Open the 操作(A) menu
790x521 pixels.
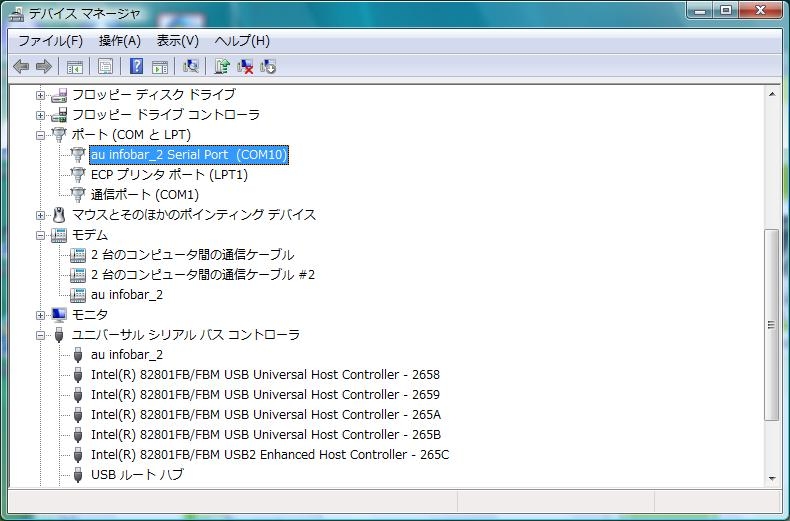click(120, 41)
